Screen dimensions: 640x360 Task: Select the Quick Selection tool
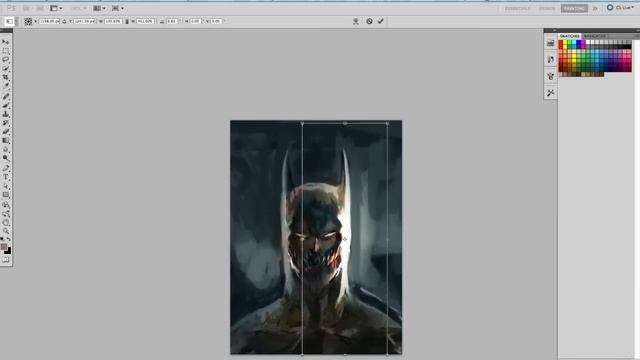[6, 68]
